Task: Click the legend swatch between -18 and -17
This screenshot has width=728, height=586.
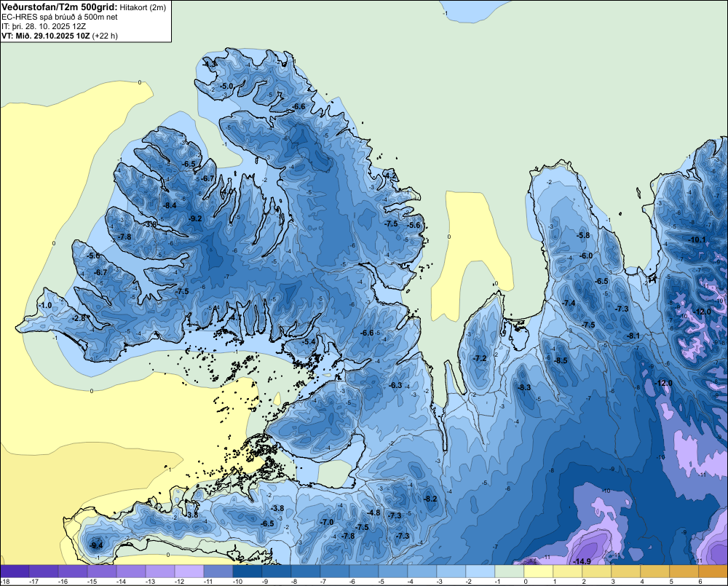Action: [15, 571]
